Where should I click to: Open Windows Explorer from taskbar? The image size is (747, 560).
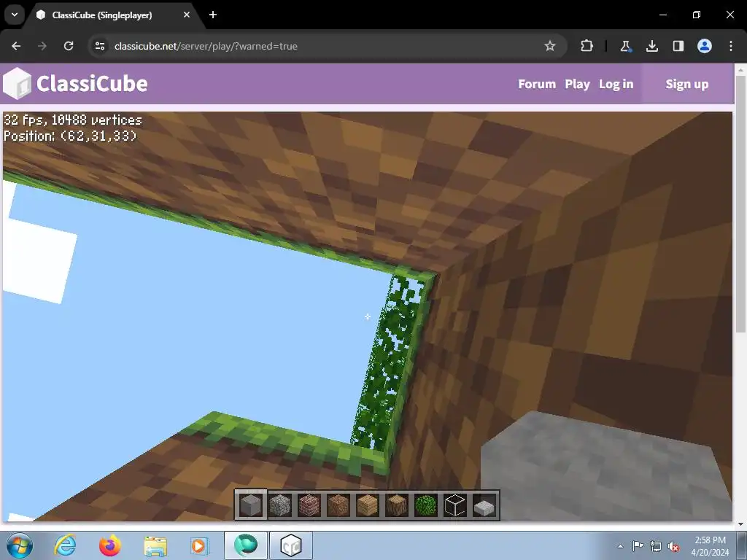tap(155, 545)
